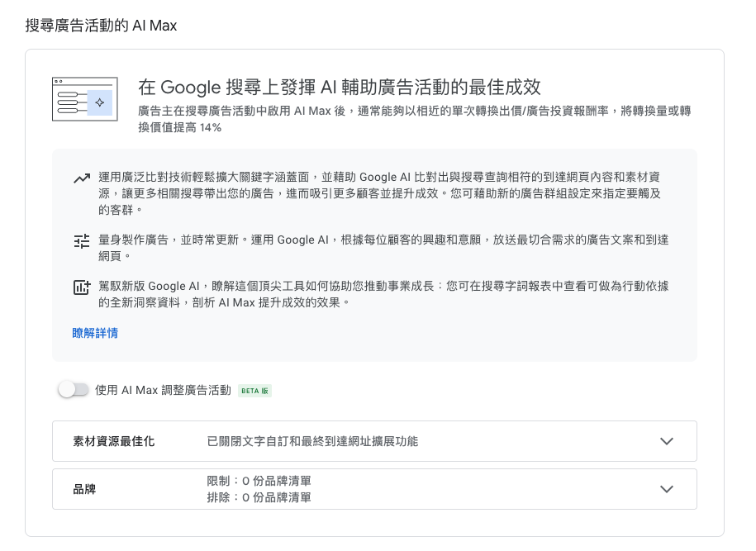
Task: Enable the 使用 AI Max 調整廣告活動 toggle
Action: (x=74, y=390)
